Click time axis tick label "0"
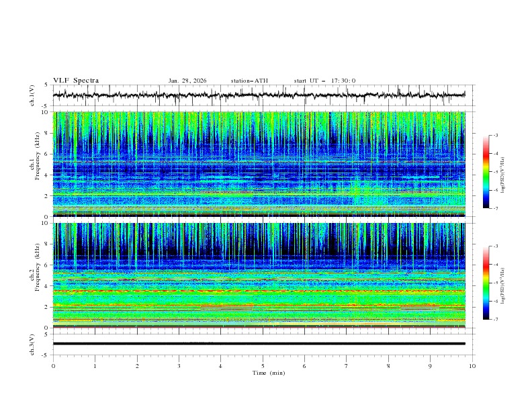This screenshot has width=532, height=411. coord(53,366)
